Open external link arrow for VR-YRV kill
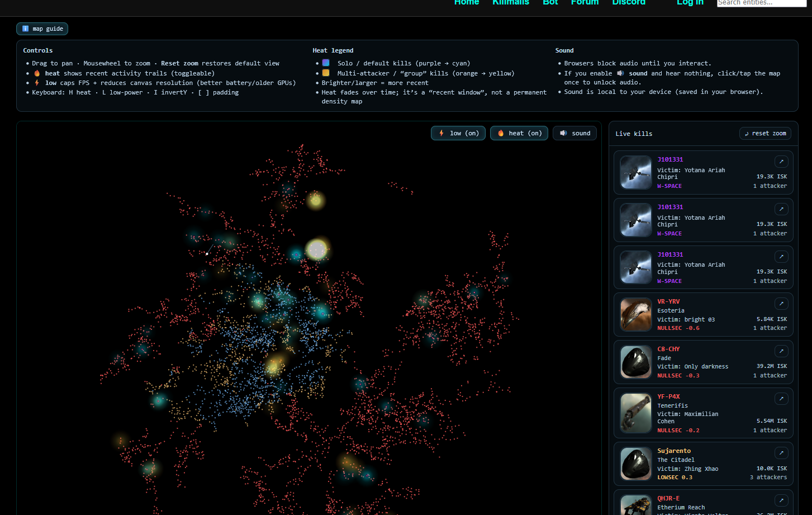This screenshot has width=812, height=515. click(781, 304)
